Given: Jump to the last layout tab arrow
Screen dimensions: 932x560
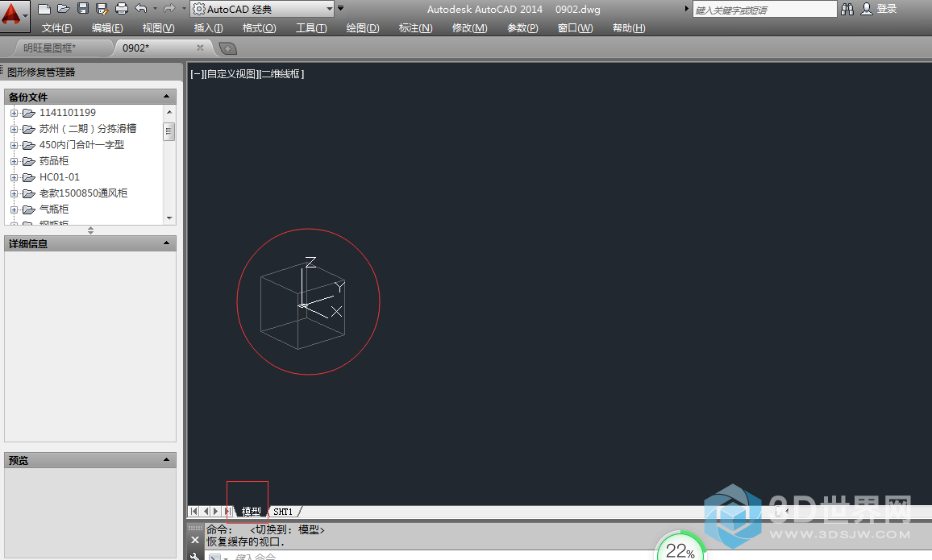Looking at the screenshot, I should click(227, 512).
